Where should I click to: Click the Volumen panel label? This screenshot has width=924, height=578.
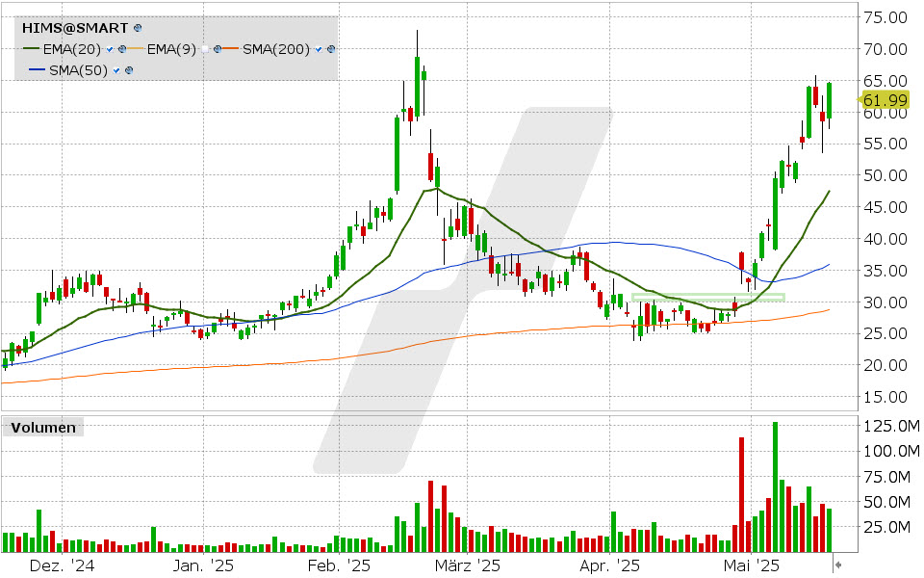click(x=43, y=428)
